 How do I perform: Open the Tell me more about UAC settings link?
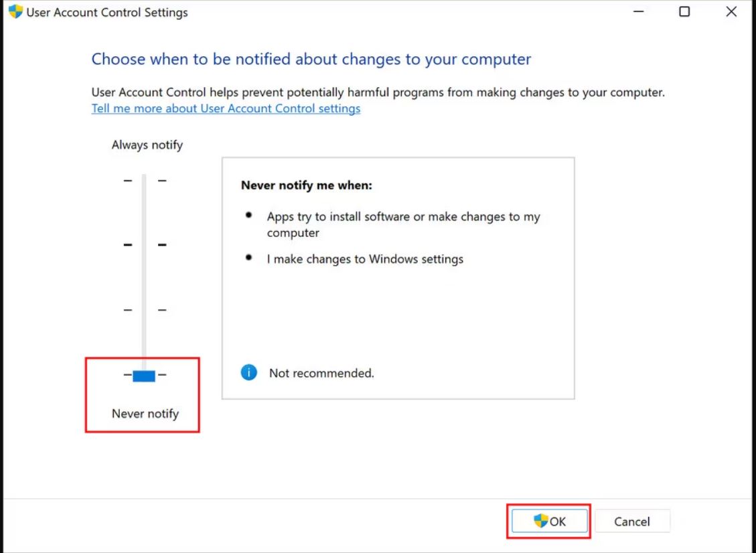tap(226, 108)
